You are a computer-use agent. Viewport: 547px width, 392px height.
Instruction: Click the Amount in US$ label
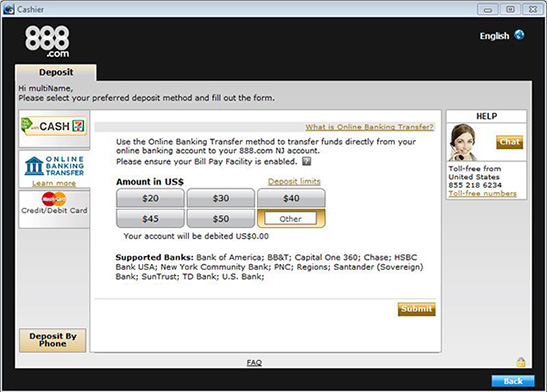click(150, 182)
